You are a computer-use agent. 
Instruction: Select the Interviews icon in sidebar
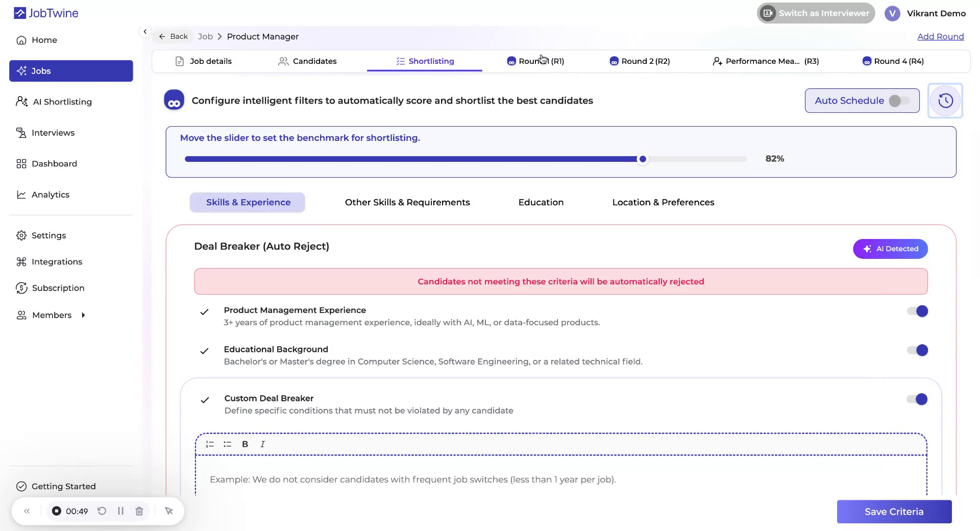(x=21, y=132)
